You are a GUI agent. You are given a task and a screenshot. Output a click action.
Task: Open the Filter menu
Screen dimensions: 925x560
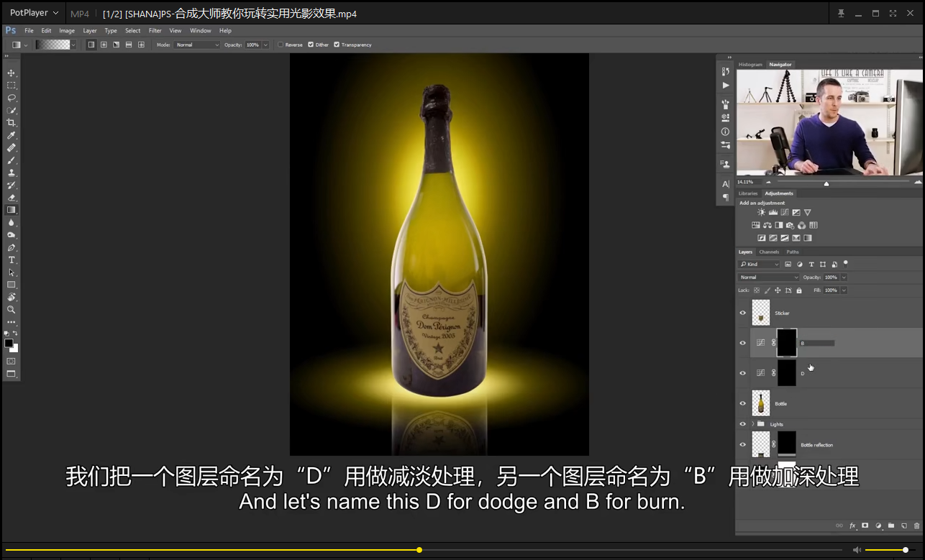click(x=155, y=31)
